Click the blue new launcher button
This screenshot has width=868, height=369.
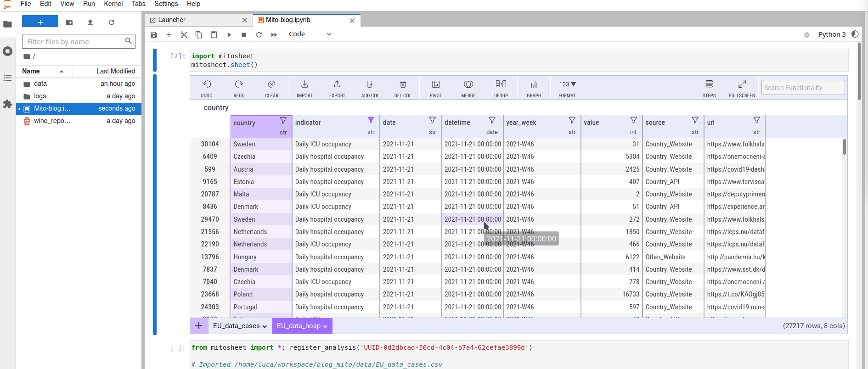click(40, 22)
